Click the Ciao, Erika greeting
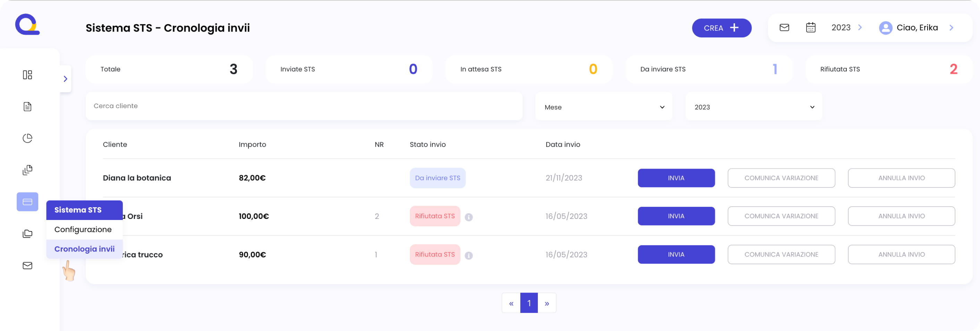 [x=917, y=27]
